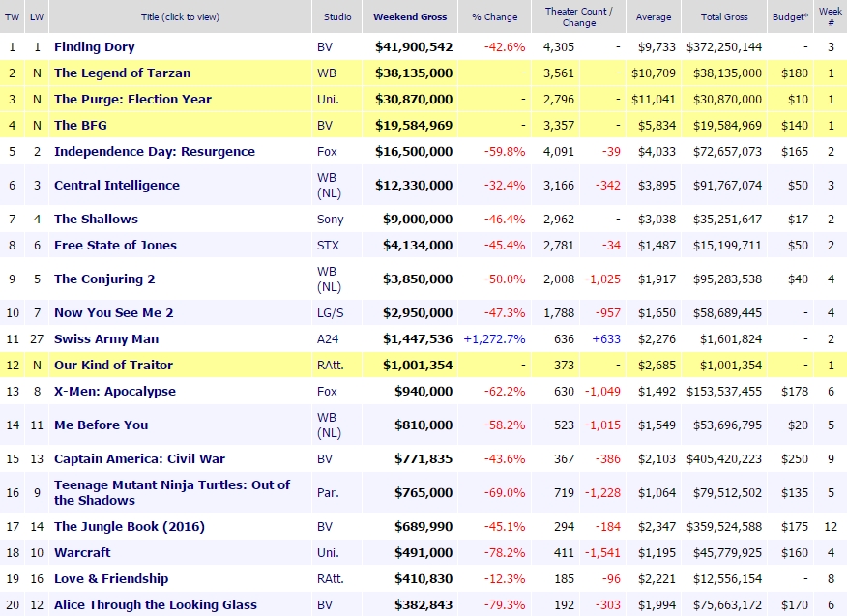The width and height of the screenshot is (847, 616).
Task: Open Warcraft movie title link
Action: [82, 552]
